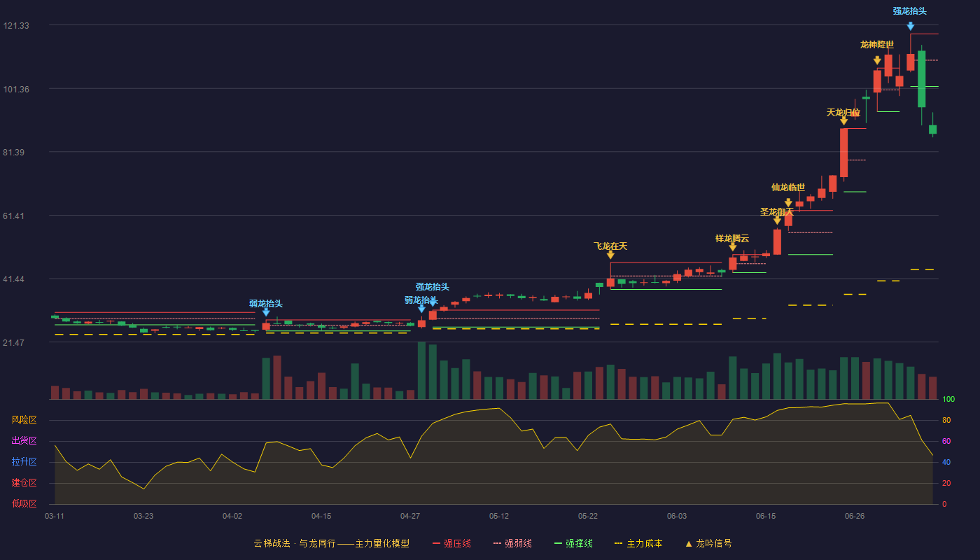Click the 低吸区 zone label
Screen dimensions: 980x560
[24, 503]
